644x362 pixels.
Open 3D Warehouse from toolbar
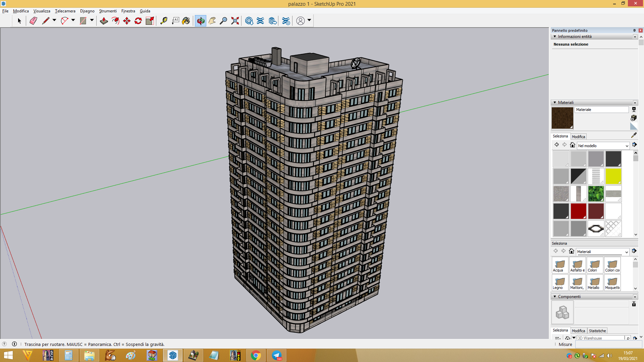[x=249, y=21]
